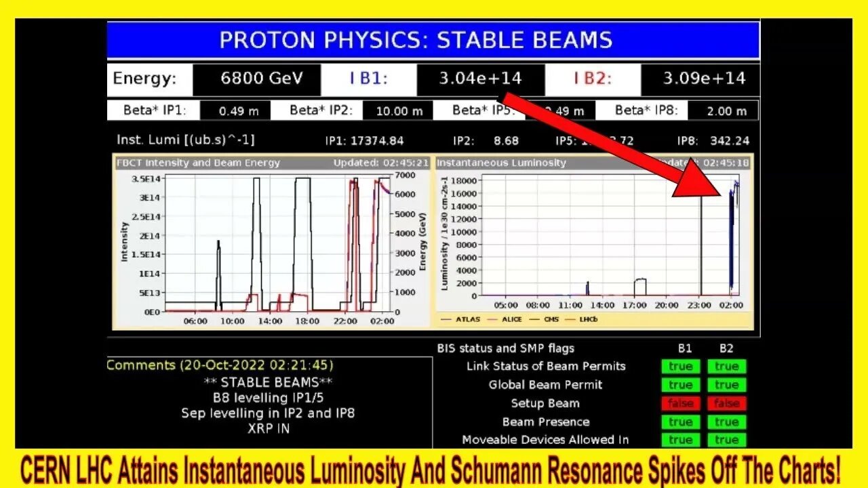This screenshot has width=868, height=488.
Task: Click the 17:00 time tick on luminosity chart
Action: point(635,306)
